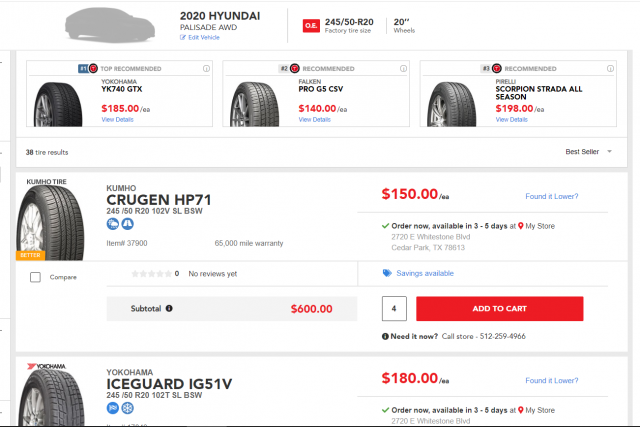640x427 pixels.
Task: Open info icon on Yokohama YK740 GTX card
Action: pyautogui.click(x=206, y=69)
